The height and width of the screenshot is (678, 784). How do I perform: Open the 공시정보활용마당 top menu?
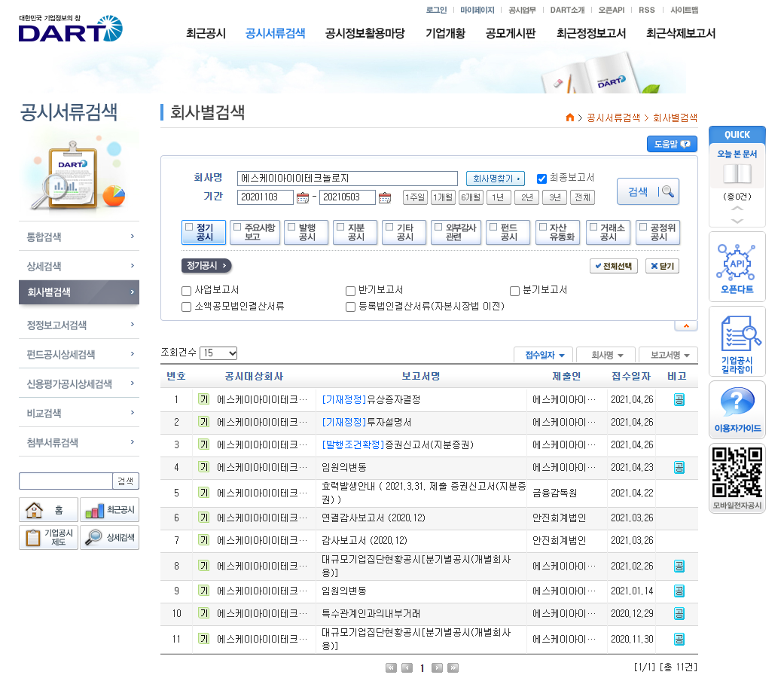[x=365, y=33]
